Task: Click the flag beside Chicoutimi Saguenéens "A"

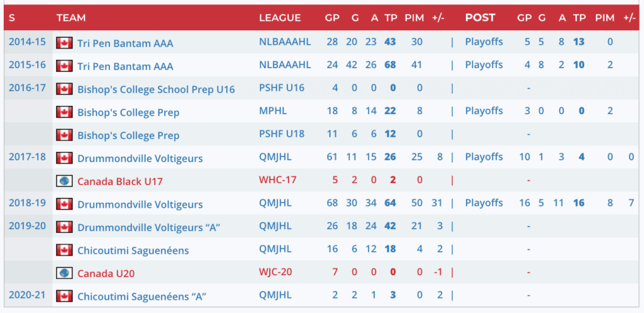Action: (64, 296)
